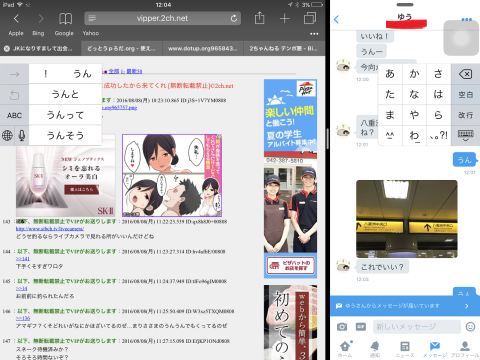Show all Safari tabs overview

(x=310, y=18)
